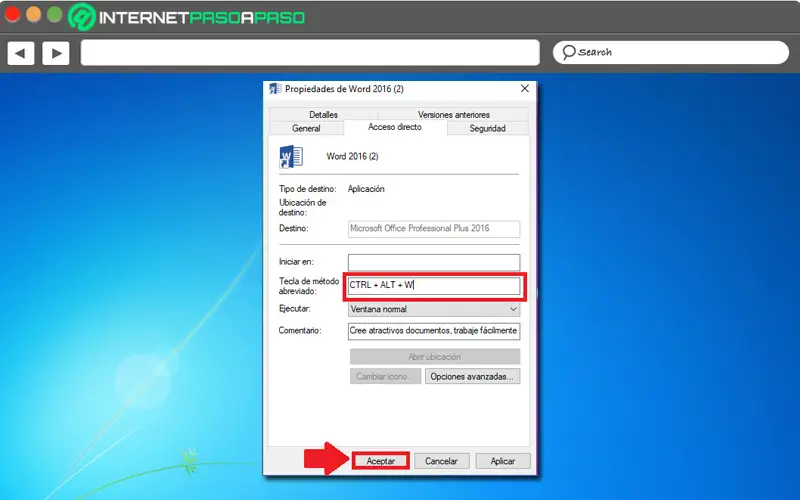
Task: Open the Seguridad tab
Action: coord(487,128)
